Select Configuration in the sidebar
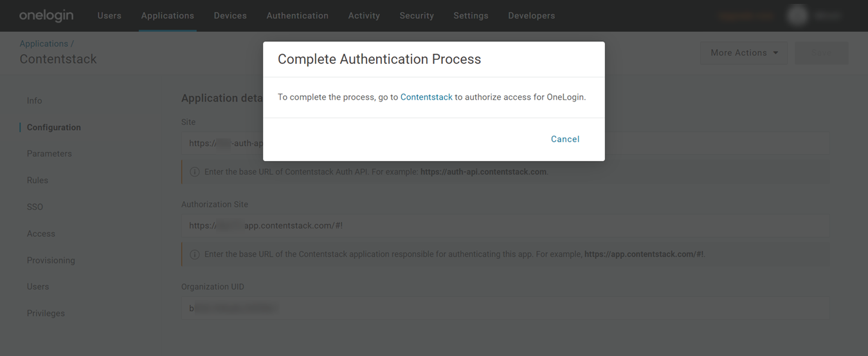This screenshot has height=356, width=868. click(x=54, y=127)
